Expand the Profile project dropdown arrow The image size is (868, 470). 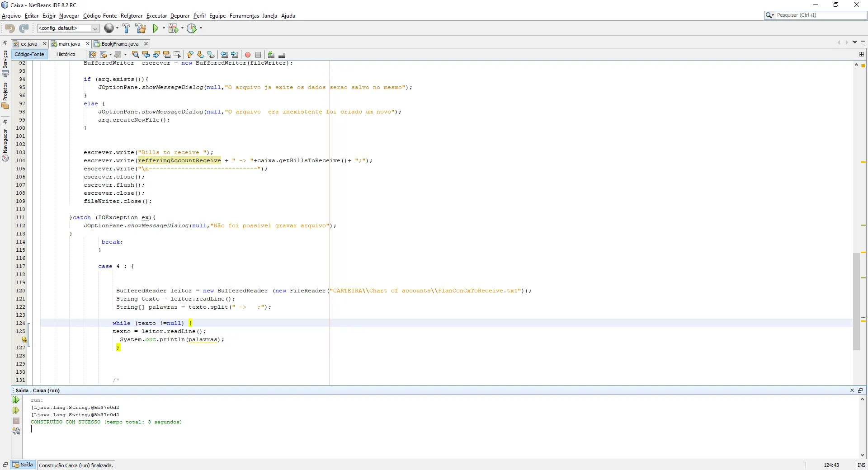[x=201, y=28]
